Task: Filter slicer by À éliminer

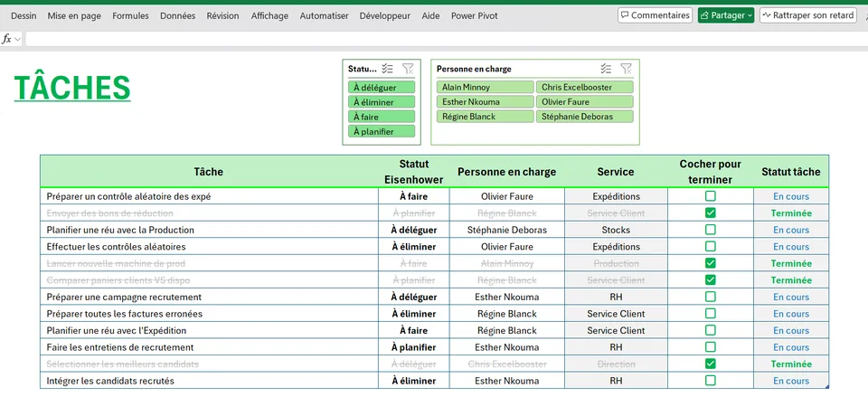Action: tap(382, 102)
